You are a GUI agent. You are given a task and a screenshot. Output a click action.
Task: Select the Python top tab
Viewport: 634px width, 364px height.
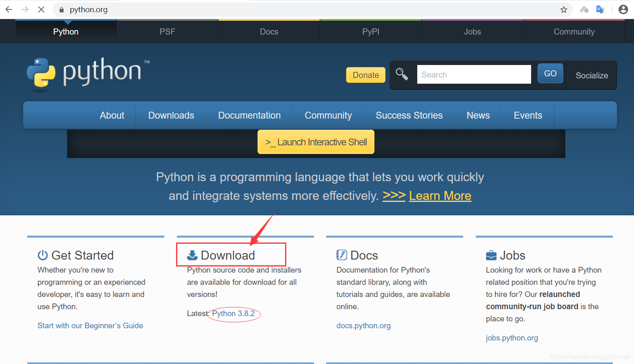(66, 32)
